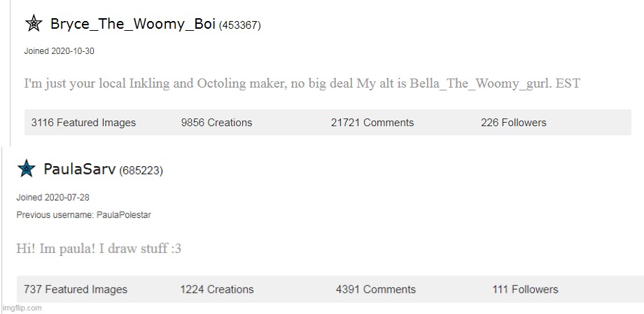644x314 pixels.
Task: Open the 9856 Creations tab
Action: point(216,123)
